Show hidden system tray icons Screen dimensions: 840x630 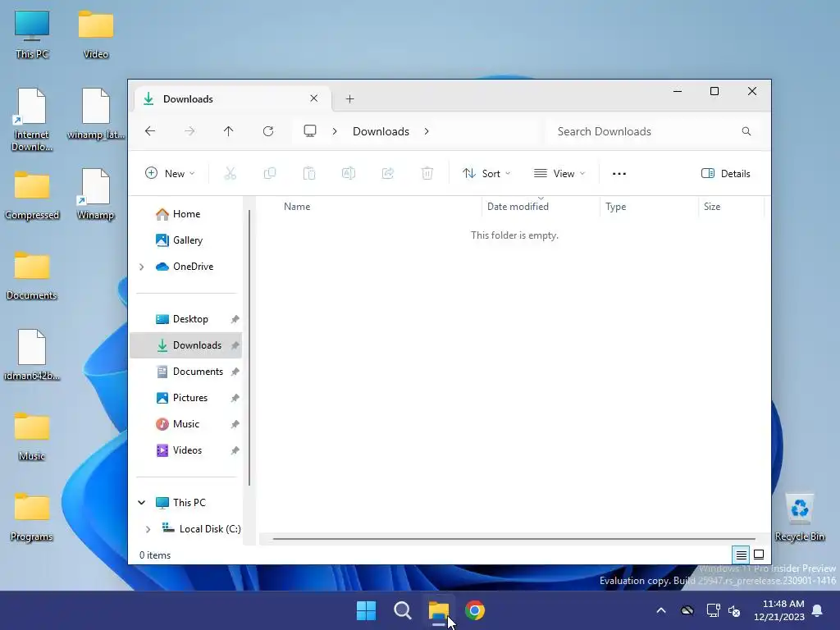tap(661, 610)
